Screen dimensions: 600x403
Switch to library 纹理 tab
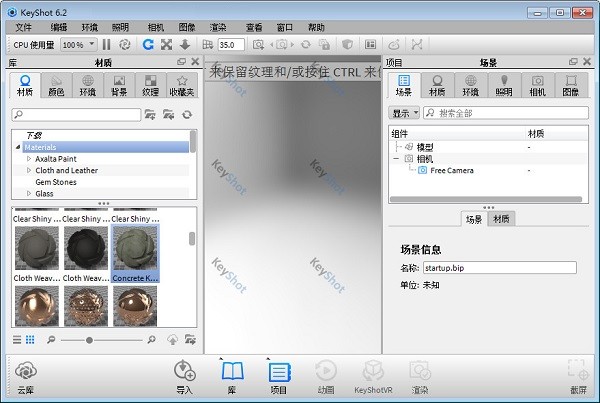tap(150, 85)
